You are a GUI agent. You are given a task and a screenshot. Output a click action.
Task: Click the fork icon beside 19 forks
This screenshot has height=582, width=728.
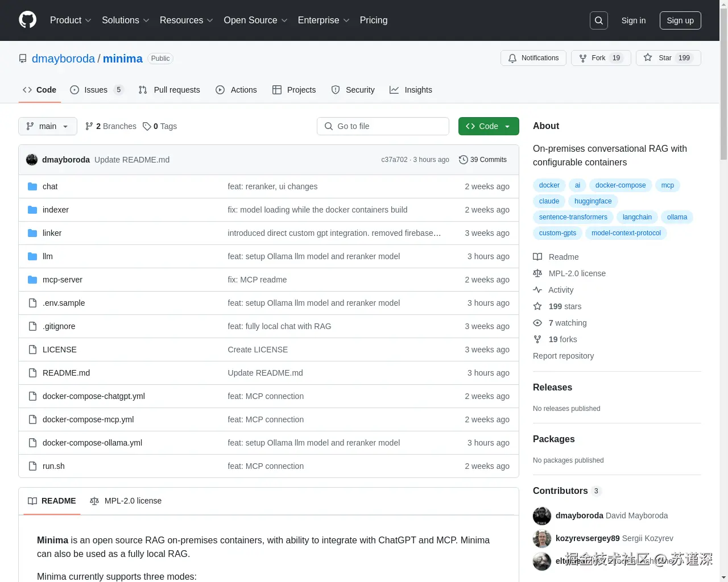[537, 339]
